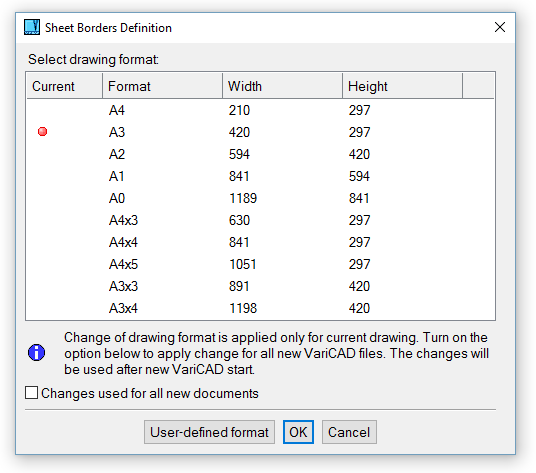Pick the A4x3 format row
The width and height of the screenshot is (536, 473).
point(260,220)
